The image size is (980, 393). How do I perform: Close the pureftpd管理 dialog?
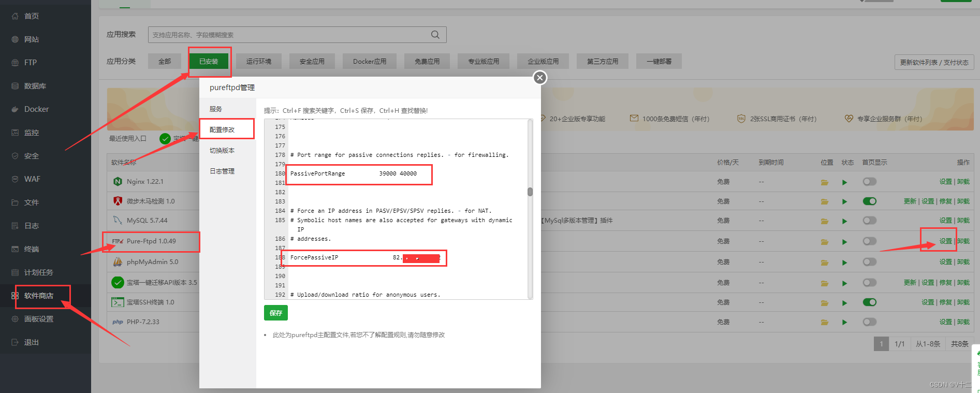[x=540, y=78]
